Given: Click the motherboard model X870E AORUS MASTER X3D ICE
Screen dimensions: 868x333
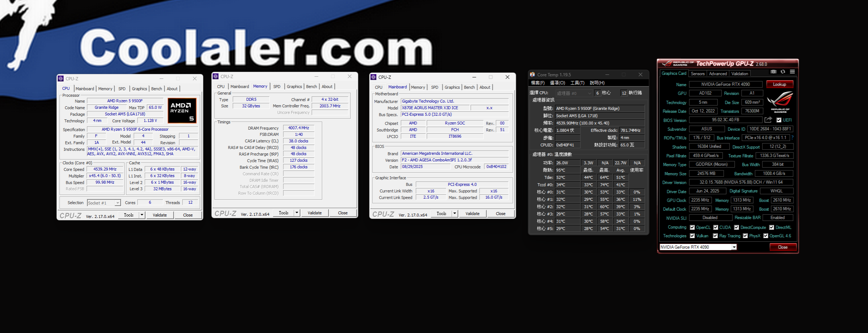Looking at the screenshot, I should click(435, 108).
